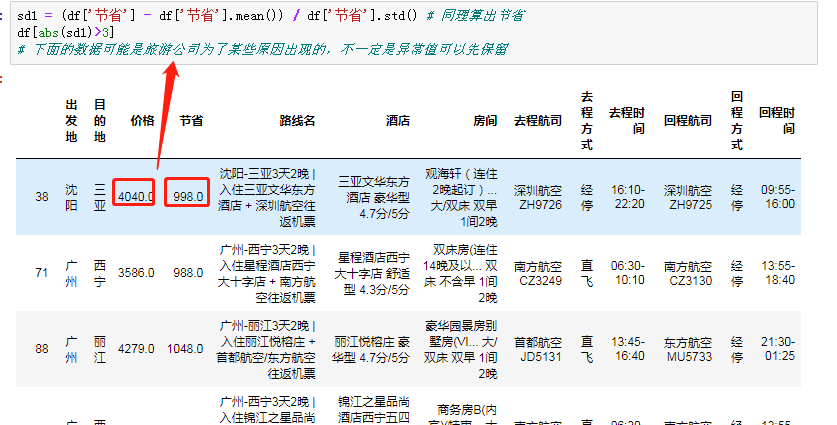The height and width of the screenshot is (425, 837).
Task: Select the 去程时间 column header
Action: [627, 121]
